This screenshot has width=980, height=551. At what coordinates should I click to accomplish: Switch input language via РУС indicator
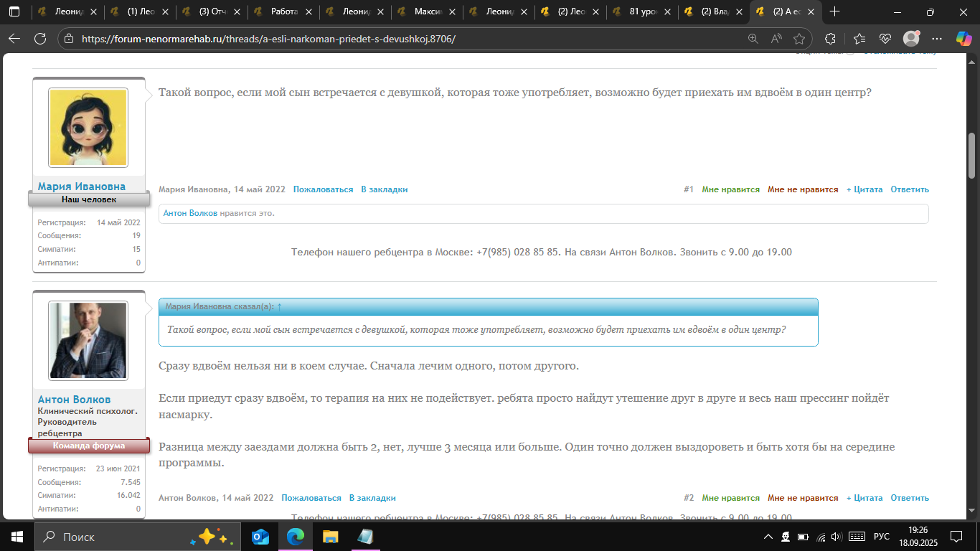coord(881,537)
